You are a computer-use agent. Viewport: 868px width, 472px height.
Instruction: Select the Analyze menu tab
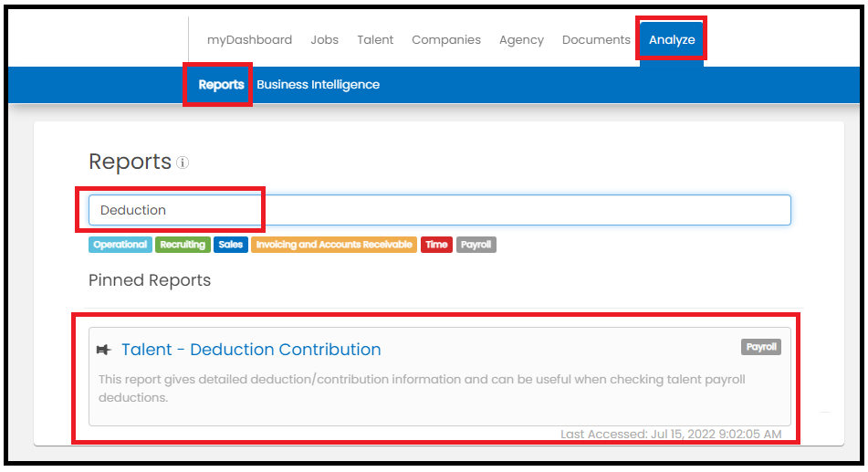pyautogui.click(x=672, y=40)
